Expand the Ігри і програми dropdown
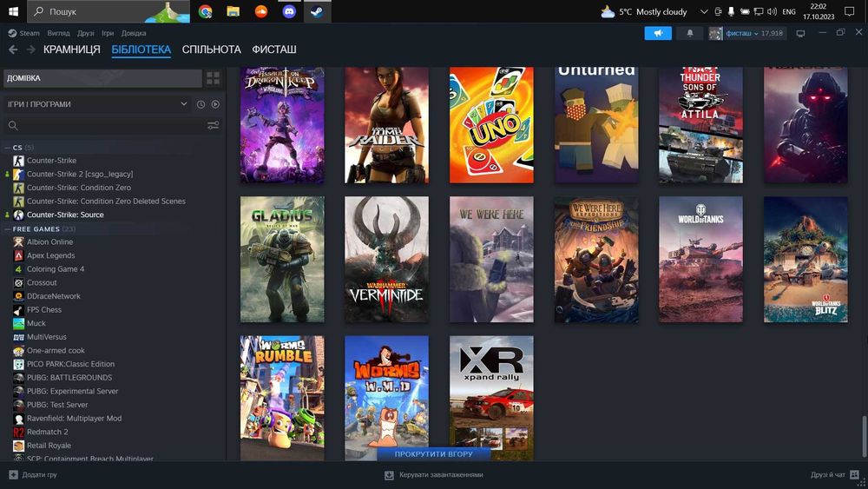Image resolution: width=868 pixels, height=489 pixels. click(x=97, y=104)
